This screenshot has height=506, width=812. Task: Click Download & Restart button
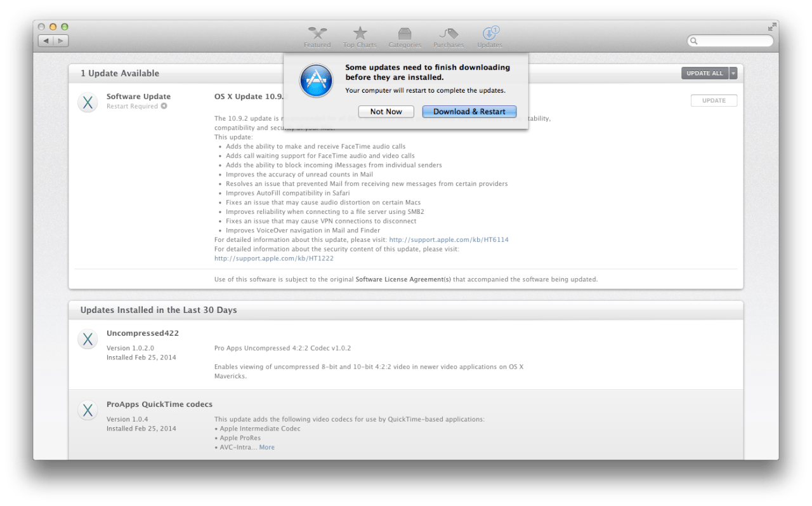[x=469, y=112]
